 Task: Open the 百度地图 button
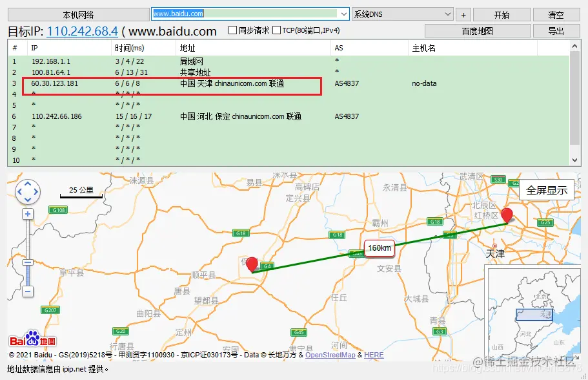click(478, 31)
